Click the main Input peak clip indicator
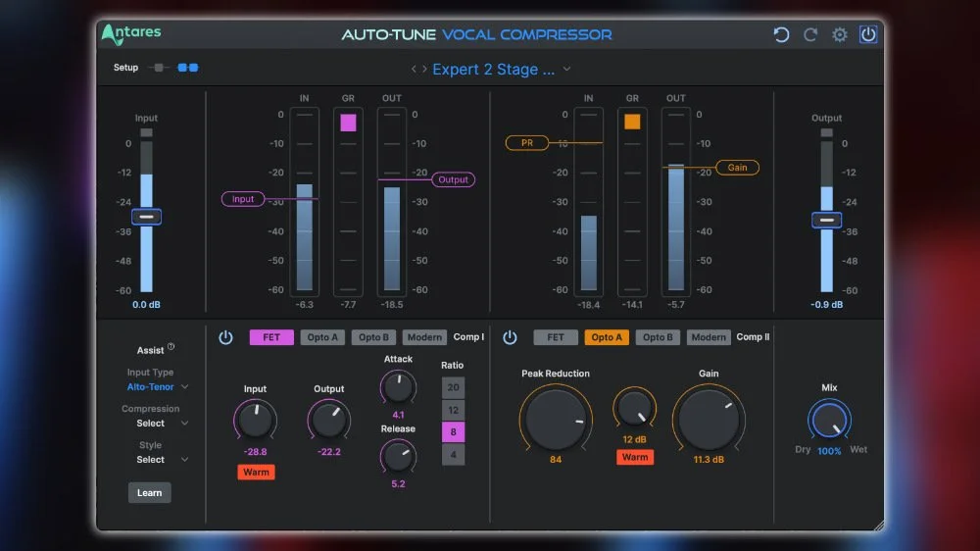980x551 pixels. point(146,132)
